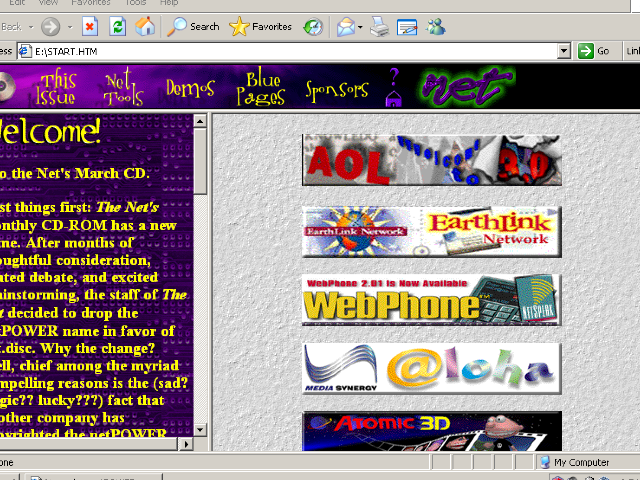This screenshot has height=480, width=640.
Task: Click the Mail envelope icon
Action: click(345, 27)
